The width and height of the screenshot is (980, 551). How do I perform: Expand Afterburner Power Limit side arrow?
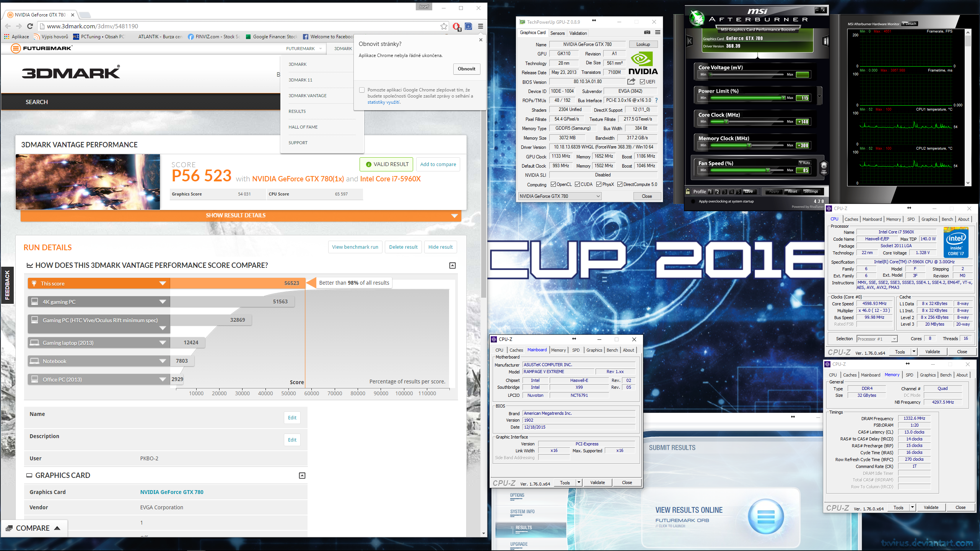pyautogui.click(x=819, y=96)
